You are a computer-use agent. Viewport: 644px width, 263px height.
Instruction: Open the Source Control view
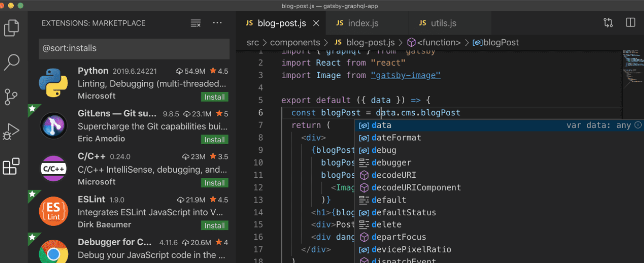tap(12, 96)
